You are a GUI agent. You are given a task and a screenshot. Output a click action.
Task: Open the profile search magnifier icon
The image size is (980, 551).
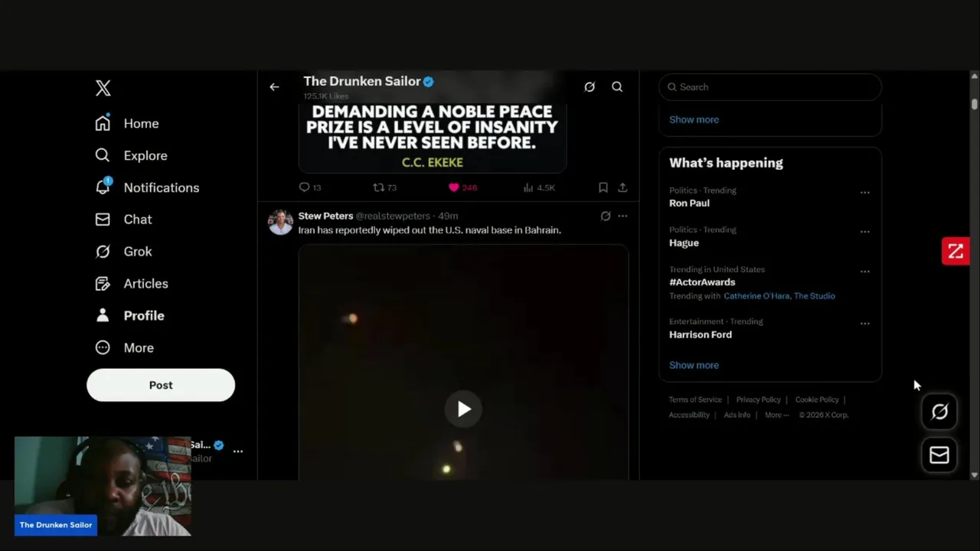[617, 87]
